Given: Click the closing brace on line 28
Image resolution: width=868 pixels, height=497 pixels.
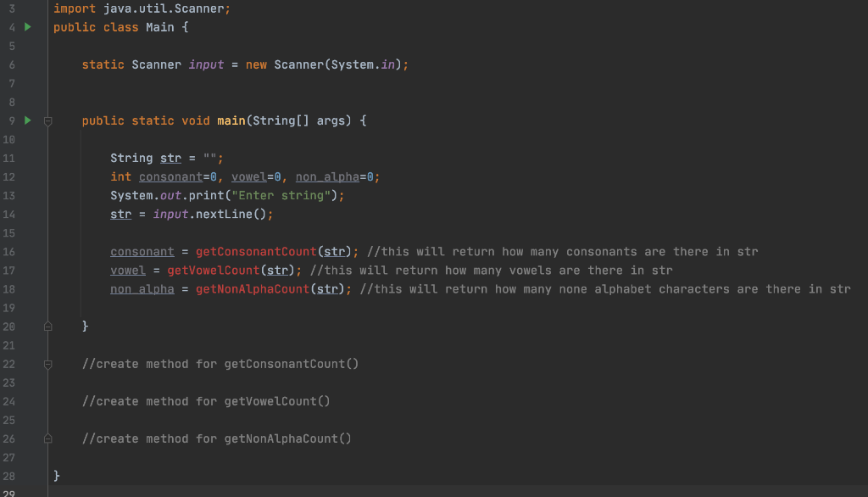Looking at the screenshot, I should (55, 475).
